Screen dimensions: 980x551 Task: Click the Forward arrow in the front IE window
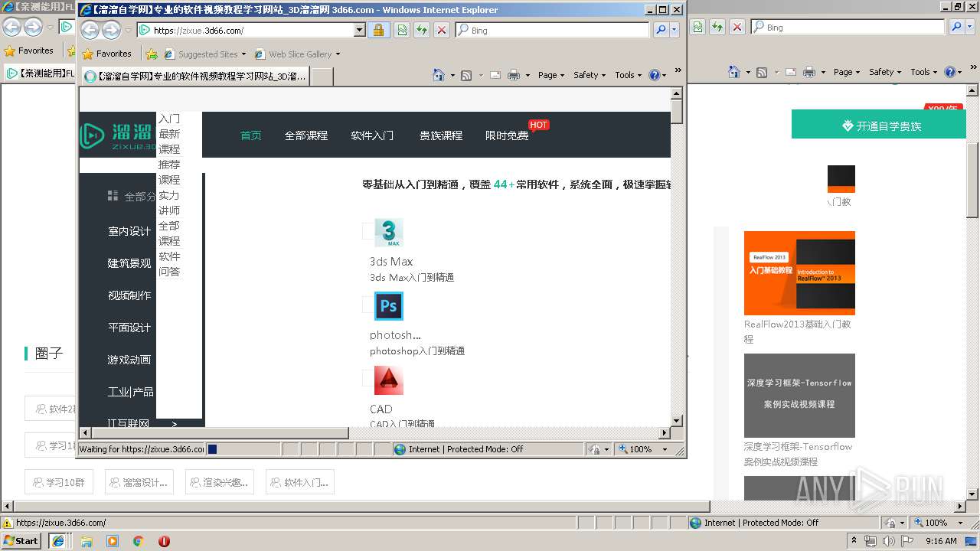click(112, 31)
